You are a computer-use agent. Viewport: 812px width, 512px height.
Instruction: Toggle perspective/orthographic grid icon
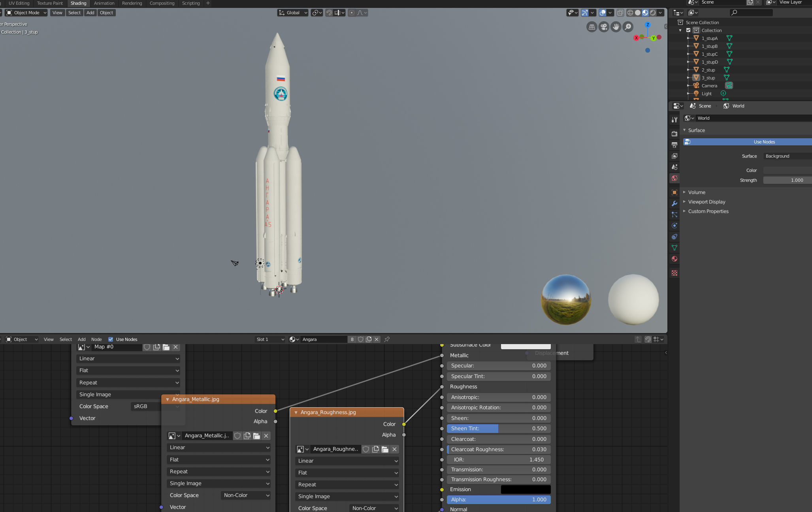click(x=592, y=27)
